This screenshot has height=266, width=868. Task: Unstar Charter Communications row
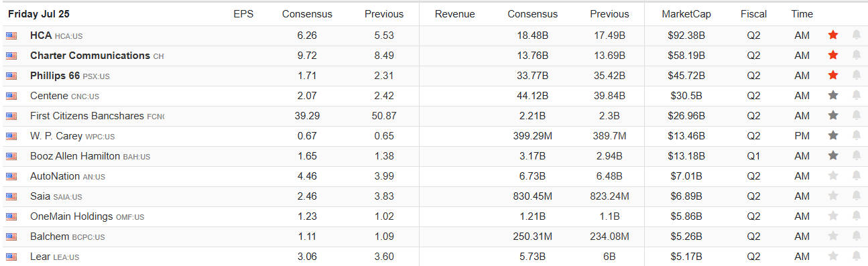click(x=833, y=55)
